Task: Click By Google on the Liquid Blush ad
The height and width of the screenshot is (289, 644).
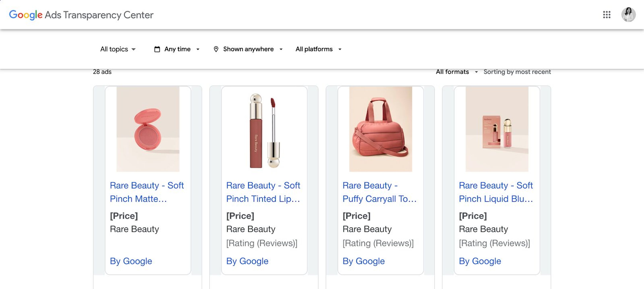Action: click(x=480, y=261)
